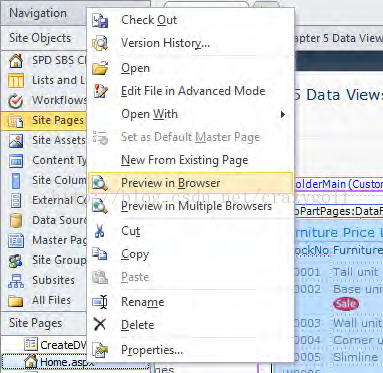Click the Furniture column header
Image resolution: width=383 pixels, height=373 pixels.
point(358,250)
